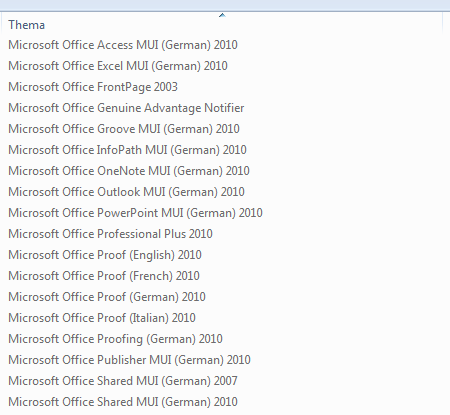
Task: Select Microsoft Office Groove MUI (German) 2010
Action: (124, 129)
